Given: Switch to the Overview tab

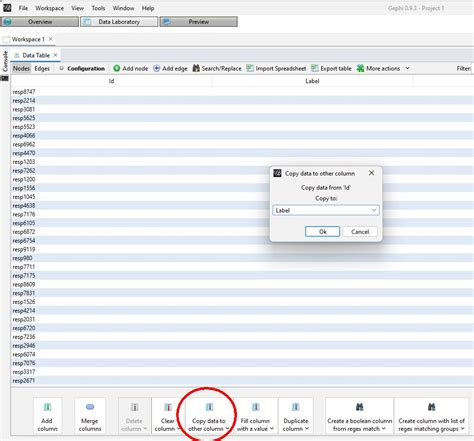Looking at the screenshot, I should point(40,22).
